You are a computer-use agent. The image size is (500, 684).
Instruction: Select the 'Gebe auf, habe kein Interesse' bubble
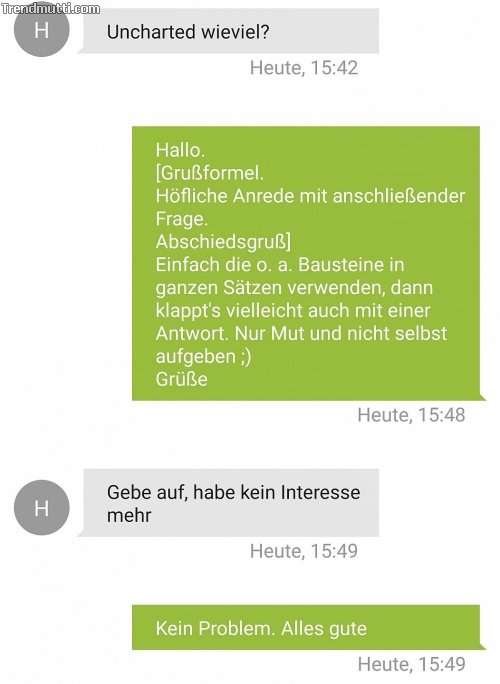[229, 503]
